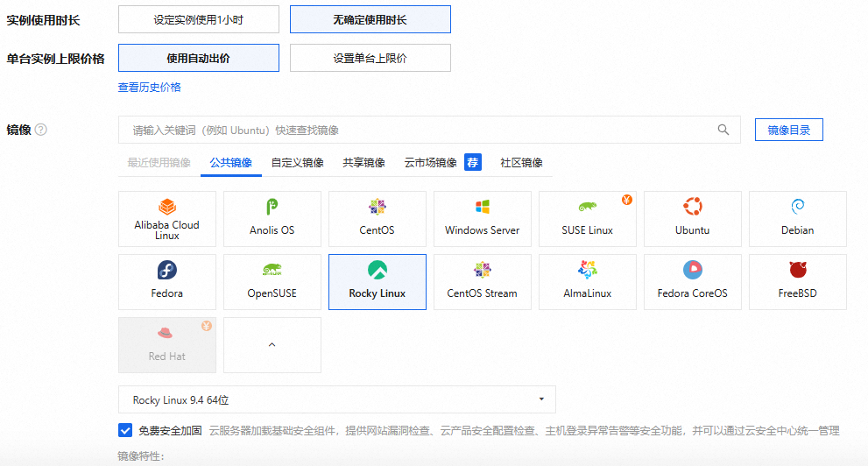Select the Rocky Linux image tile
This screenshot has width=868, height=466.
378,282
